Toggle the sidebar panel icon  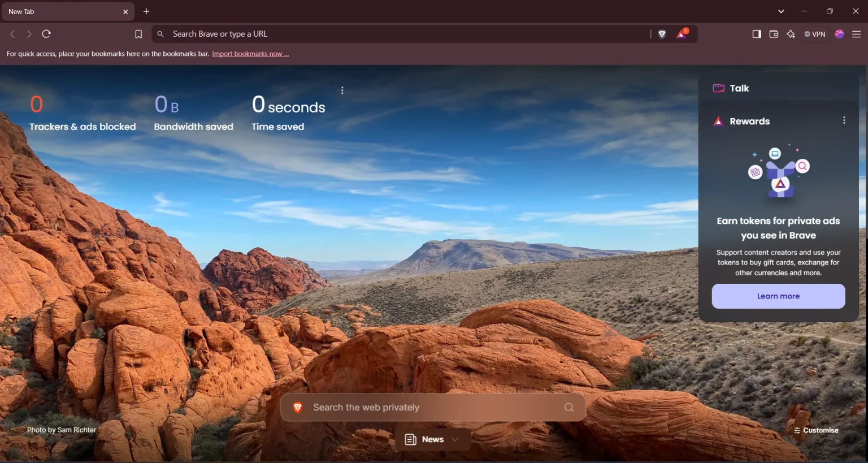[757, 34]
